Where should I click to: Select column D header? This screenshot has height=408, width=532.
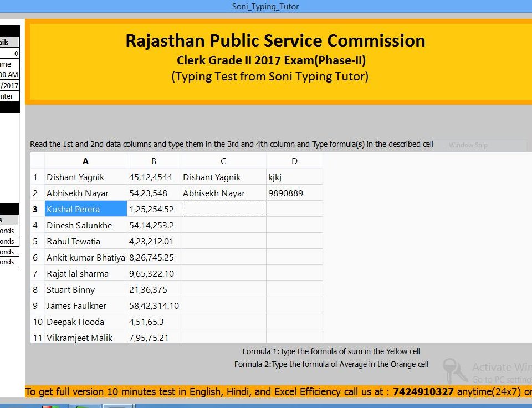click(294, 161)
